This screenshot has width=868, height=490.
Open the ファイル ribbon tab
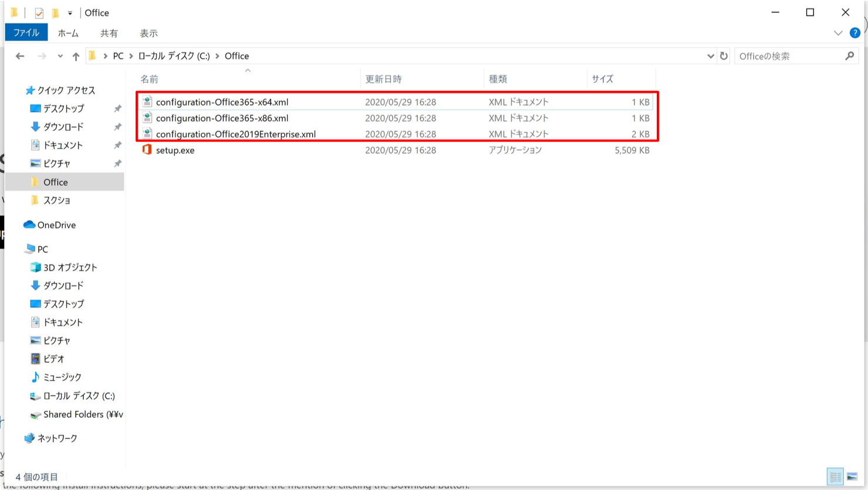coord(26,33)
